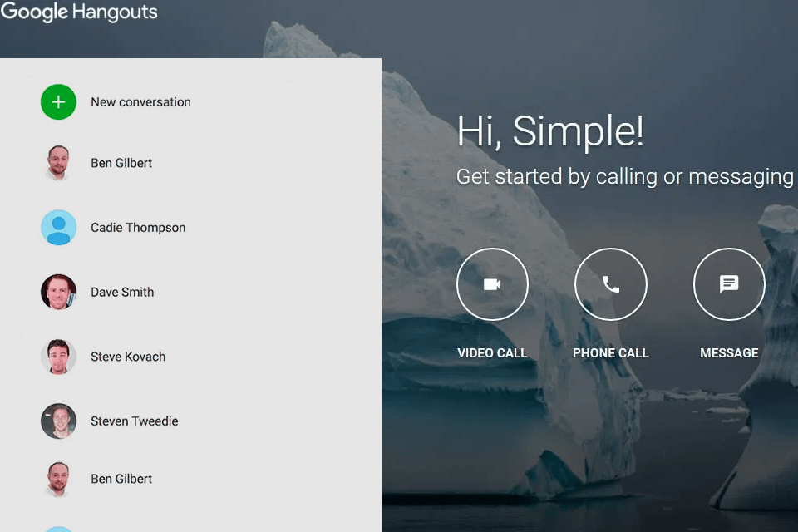The height and width of the screenshot is (532, 798).
Task: Click Cadie Thompson's blue default avatar
Action: [58, 228]
